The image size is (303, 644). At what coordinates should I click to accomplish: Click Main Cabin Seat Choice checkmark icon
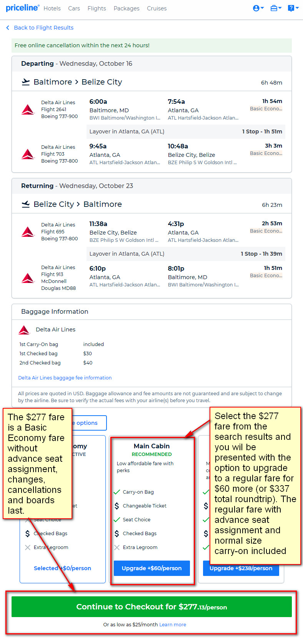click(x=117, y=520)
